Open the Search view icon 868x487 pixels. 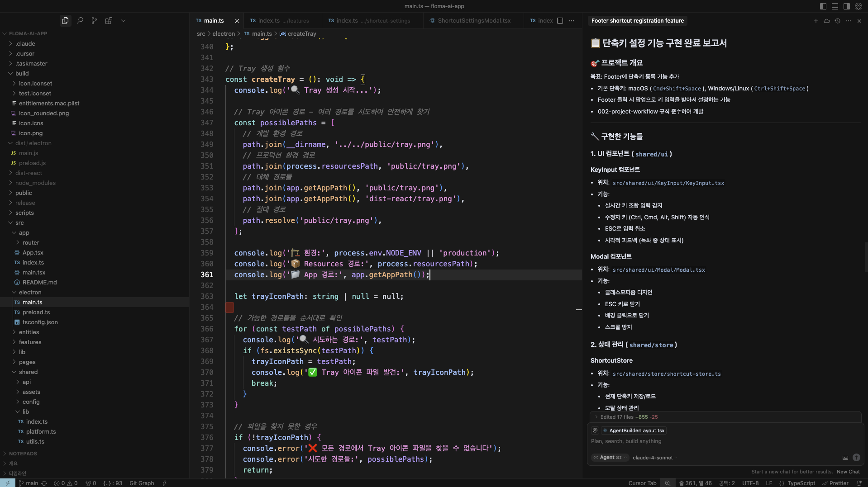pyautogui.click(x=80, y=21)
